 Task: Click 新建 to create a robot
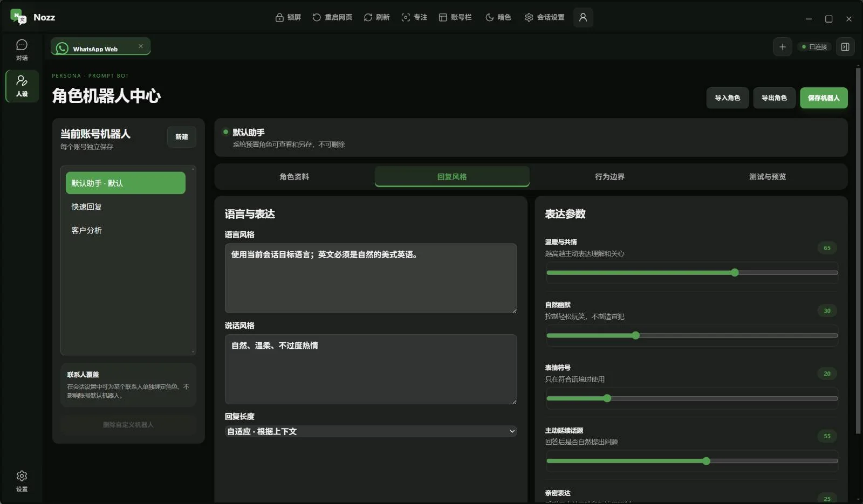pos(182,137)
